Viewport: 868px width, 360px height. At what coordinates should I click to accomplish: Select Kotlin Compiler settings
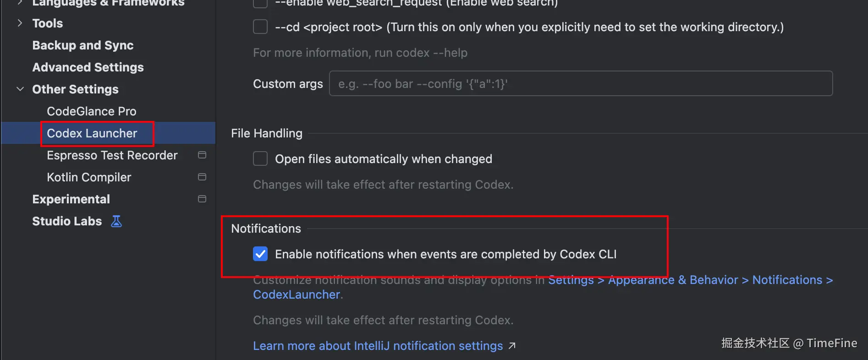[89, 177]
